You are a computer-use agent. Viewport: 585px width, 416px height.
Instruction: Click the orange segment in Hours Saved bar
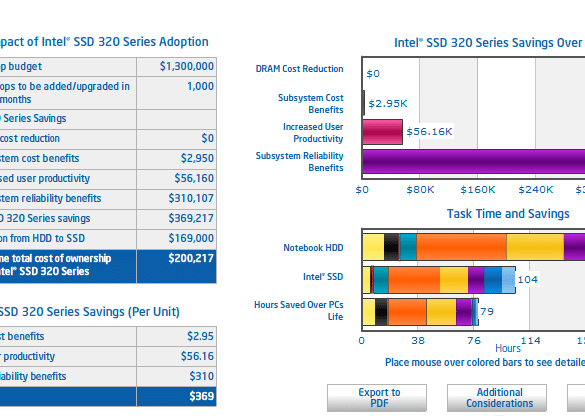coord(407,312)
